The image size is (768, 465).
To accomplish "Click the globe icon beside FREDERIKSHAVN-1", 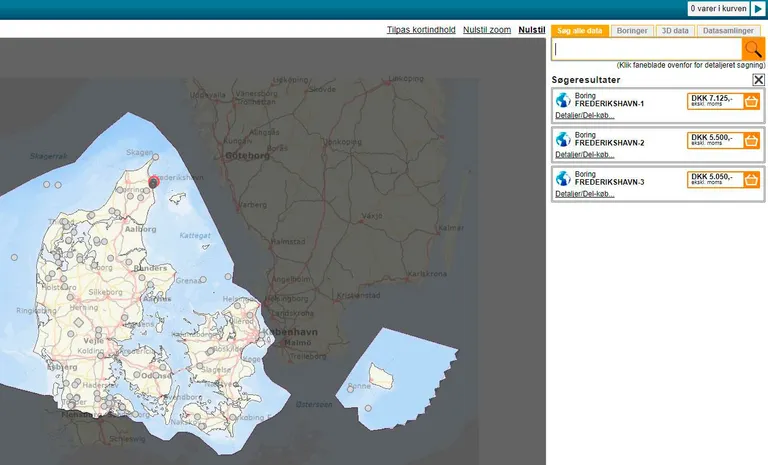I will tap(563, 100).
